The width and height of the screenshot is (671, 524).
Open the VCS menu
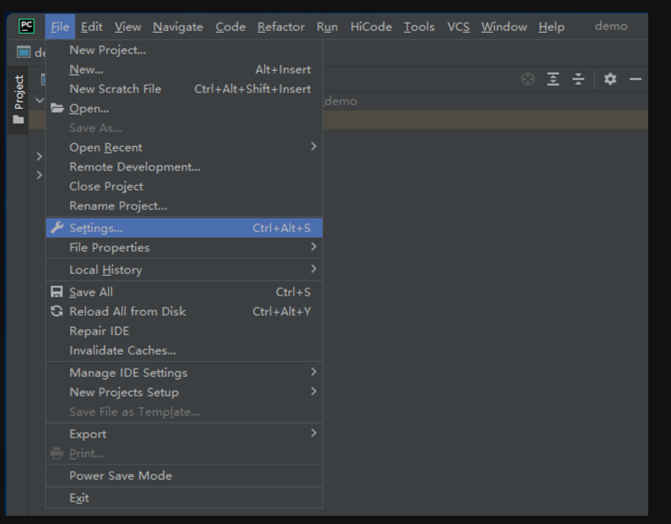pos(458,27)
